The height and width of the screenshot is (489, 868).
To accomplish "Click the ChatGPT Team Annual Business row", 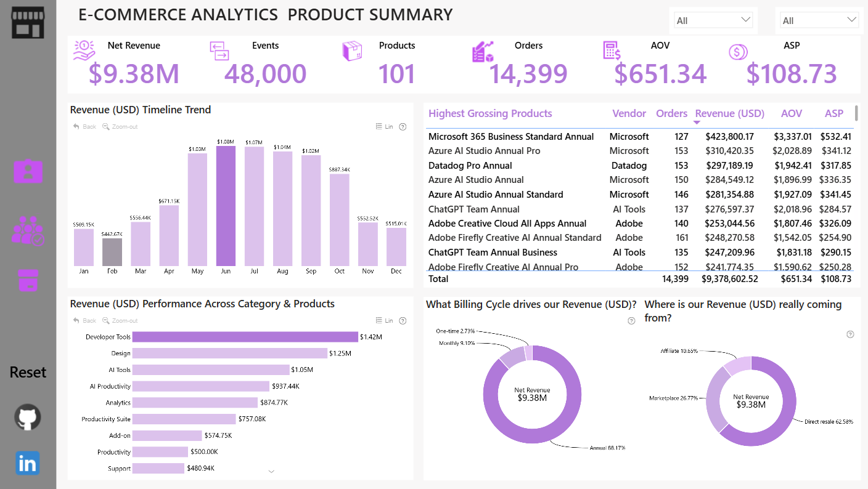I will pyautogui.click(x=640, y=253).
